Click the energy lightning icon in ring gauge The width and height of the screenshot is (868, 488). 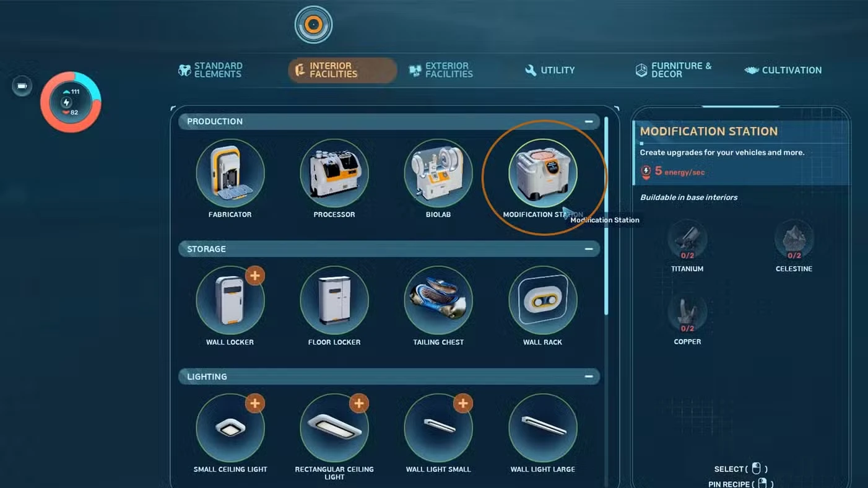67,102
